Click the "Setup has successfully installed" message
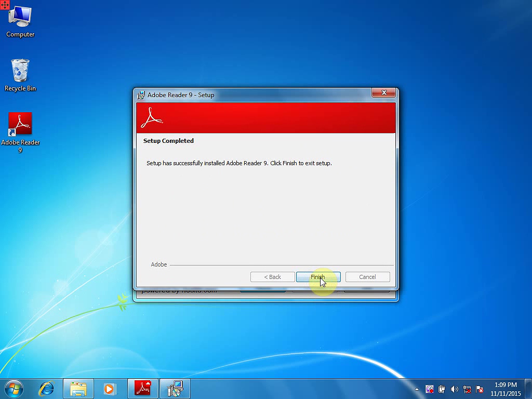Screen dimensions: 532x399 (x=239, y=163)
